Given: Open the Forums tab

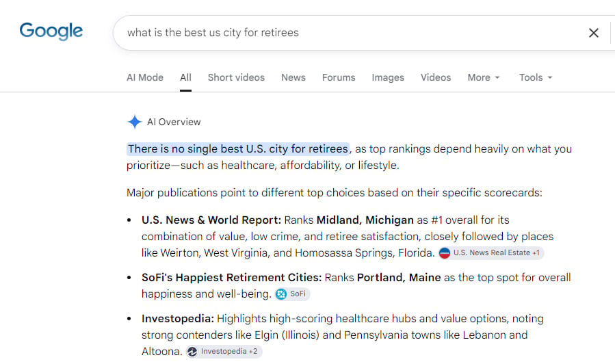Looking at the screenshot, I should coord(339,78).
